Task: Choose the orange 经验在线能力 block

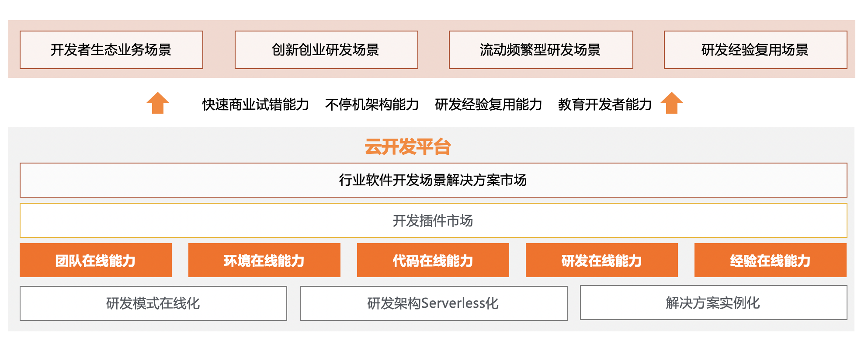Action: pyautogui.click(x=771, y=260)
